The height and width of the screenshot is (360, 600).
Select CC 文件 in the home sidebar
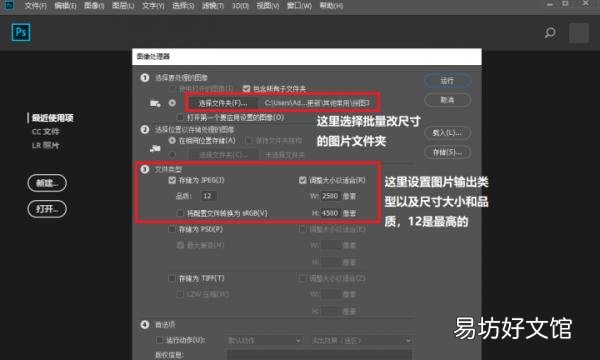46,132
